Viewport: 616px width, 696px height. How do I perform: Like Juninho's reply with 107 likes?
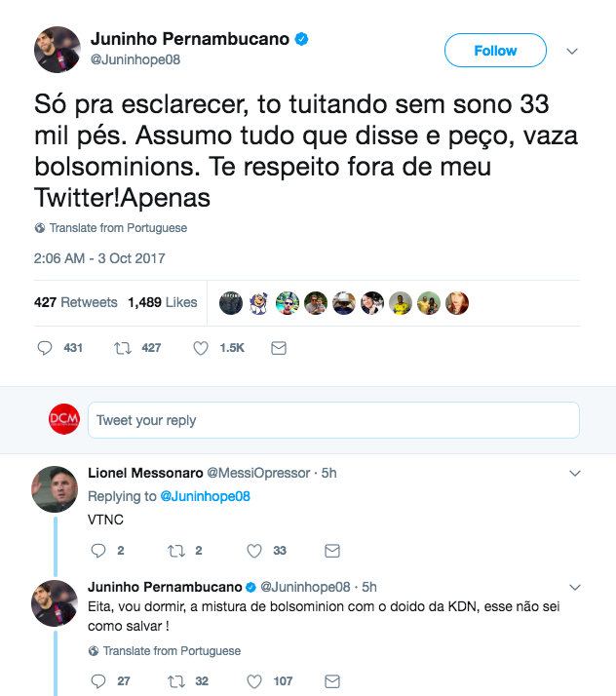[x=254, y=680]
